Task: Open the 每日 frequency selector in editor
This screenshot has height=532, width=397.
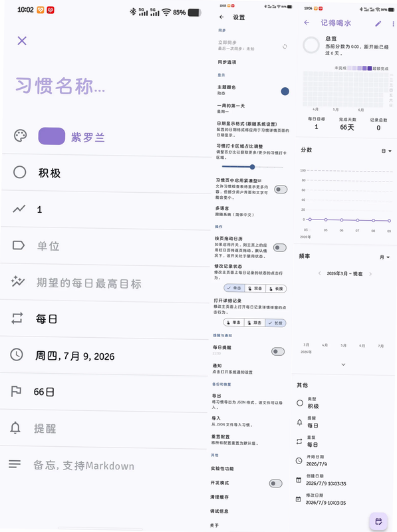Action: 105,319
